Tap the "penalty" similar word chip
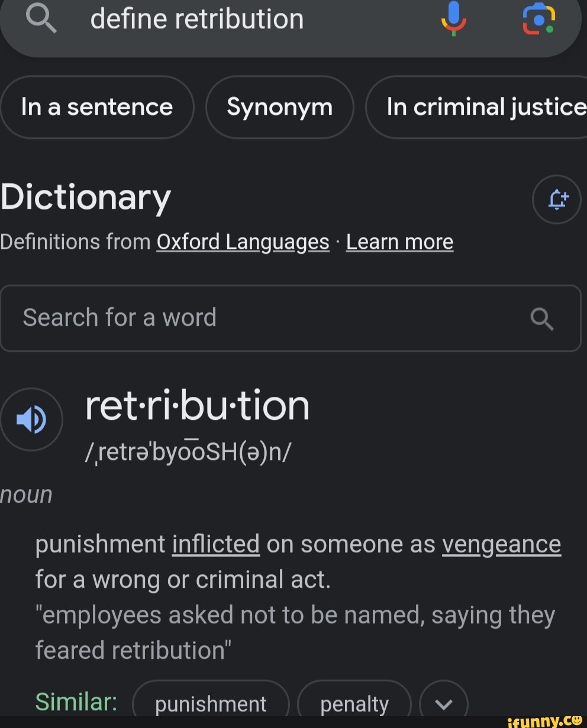The image size is (587, 728). tap(354, 703)
